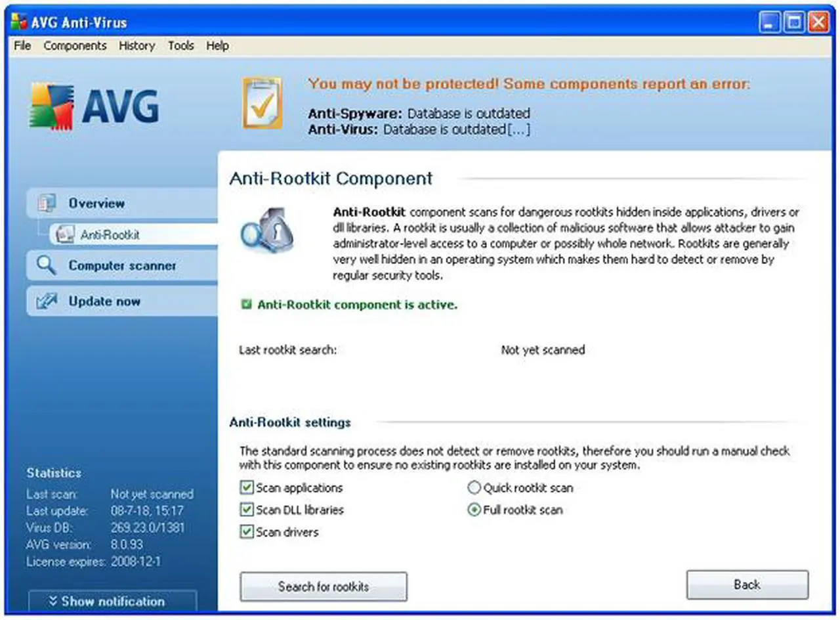Viewport: 840px width, 620px height.
Task: Toggle the Scan applications checkbox
Action: [247, 488]
